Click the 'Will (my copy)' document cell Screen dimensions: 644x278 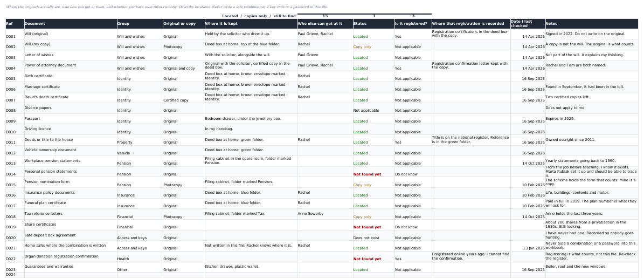click(x=71, y=45)
